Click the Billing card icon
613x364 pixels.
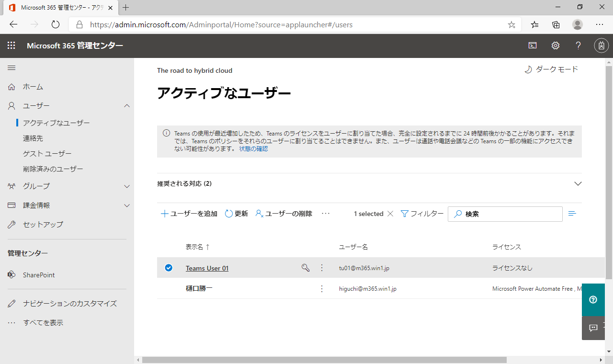(x=12, y=205)
